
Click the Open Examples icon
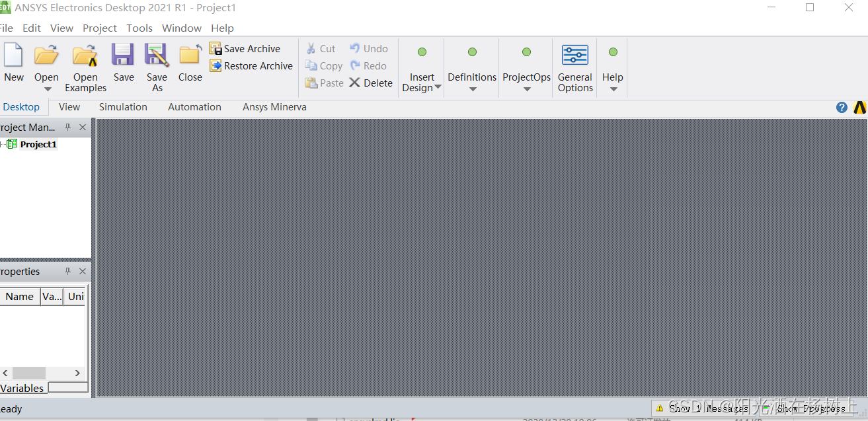click(85, 56)
